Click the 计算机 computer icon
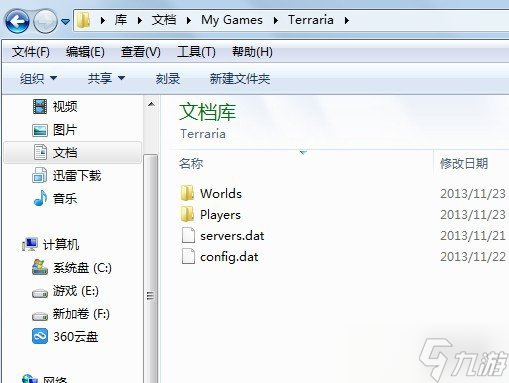This screenshot has width=509, height=383. point(30,244)
